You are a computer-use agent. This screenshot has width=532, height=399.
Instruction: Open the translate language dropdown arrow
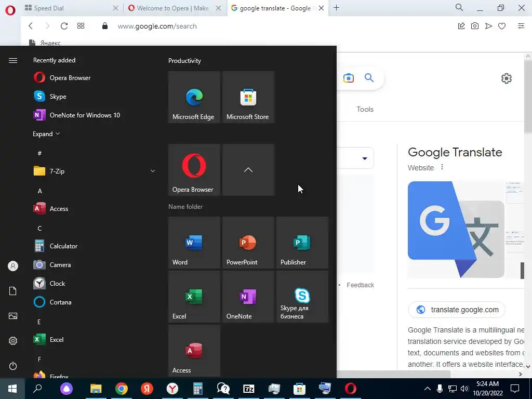coord(365,158)
